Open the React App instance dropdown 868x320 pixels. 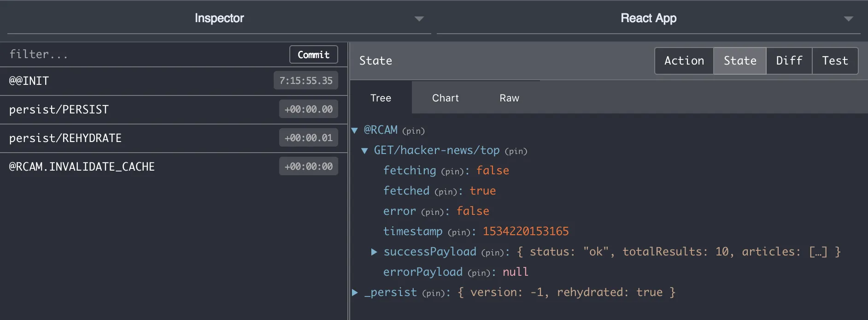coord(649,18)
